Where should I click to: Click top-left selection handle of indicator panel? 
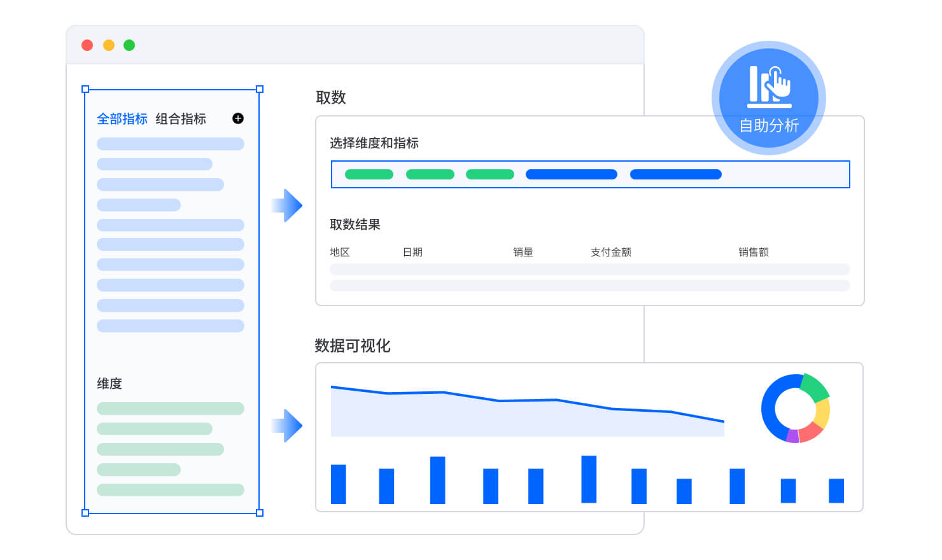(85, 90)
